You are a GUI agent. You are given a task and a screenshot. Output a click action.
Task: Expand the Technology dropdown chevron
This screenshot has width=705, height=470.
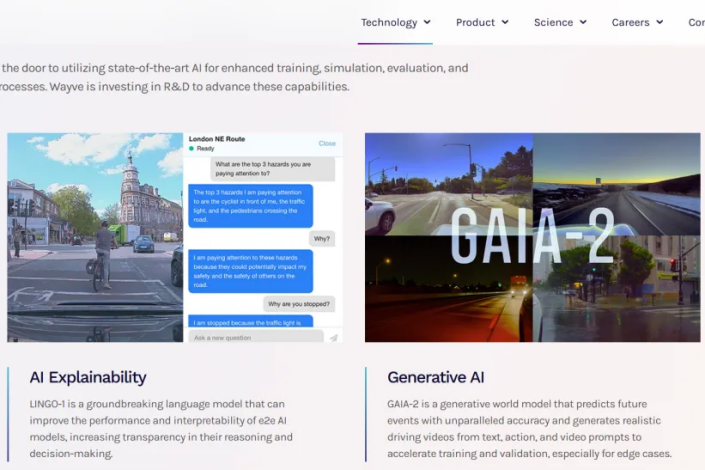pos(427,22)
